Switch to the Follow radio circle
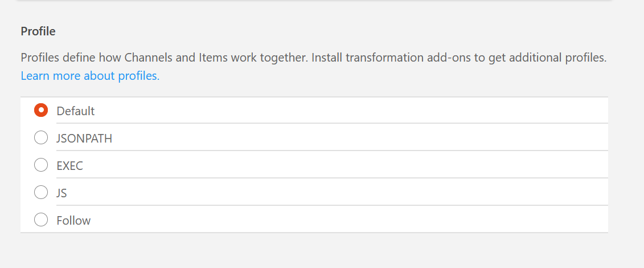Image resolution: width=644 pixels, height=268 pixels. click(41, 220)
